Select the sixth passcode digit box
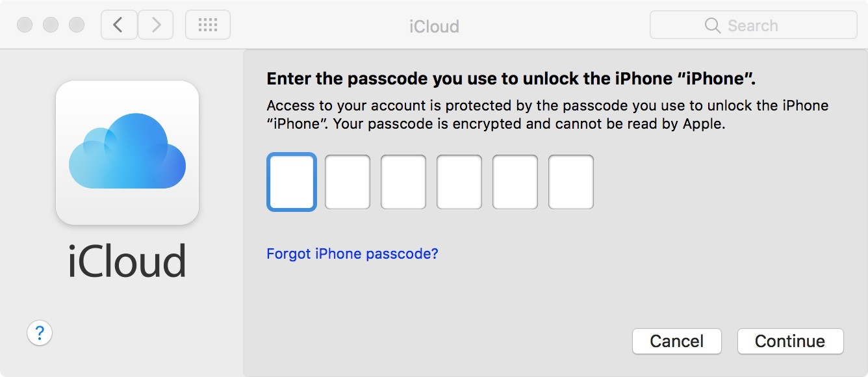This screenshot has height=377, width=868. [571, 182]
